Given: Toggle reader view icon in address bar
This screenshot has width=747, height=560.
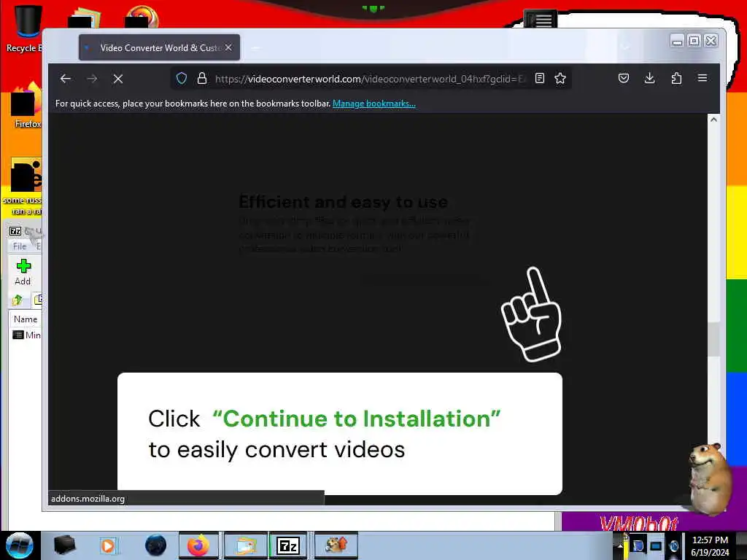Looking at the screenshot, I should pos(540,78).
